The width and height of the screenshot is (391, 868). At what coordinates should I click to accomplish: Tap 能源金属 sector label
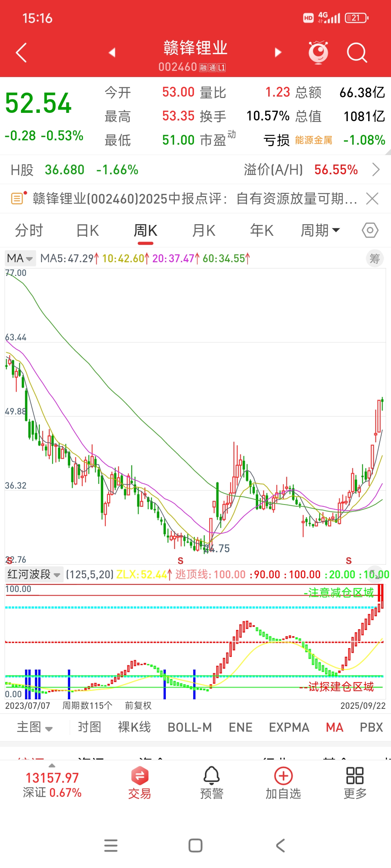tap(314, 140)
